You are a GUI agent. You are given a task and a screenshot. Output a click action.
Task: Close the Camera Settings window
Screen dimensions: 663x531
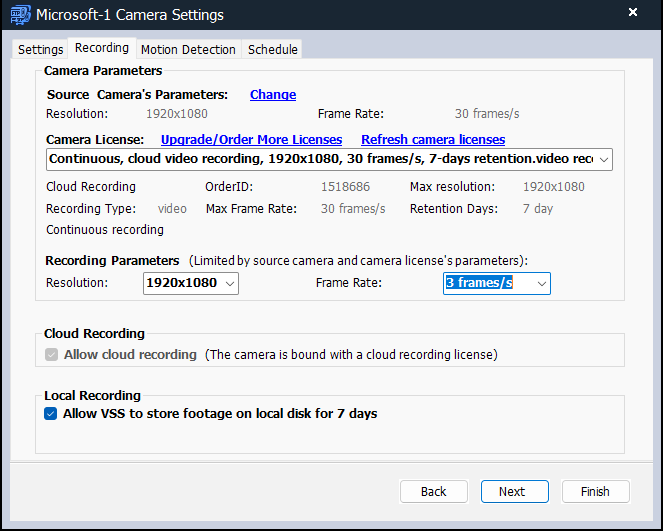(632, 13)
